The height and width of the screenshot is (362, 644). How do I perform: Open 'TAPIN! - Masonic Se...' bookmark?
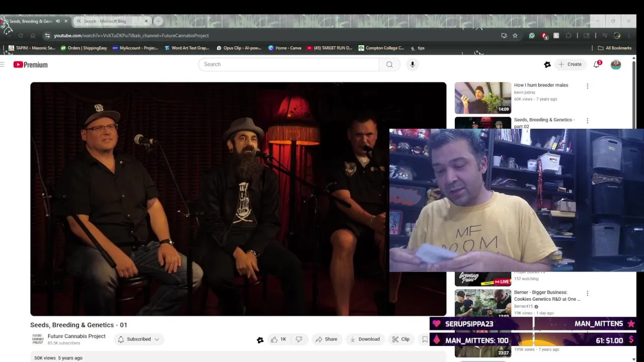32,48
